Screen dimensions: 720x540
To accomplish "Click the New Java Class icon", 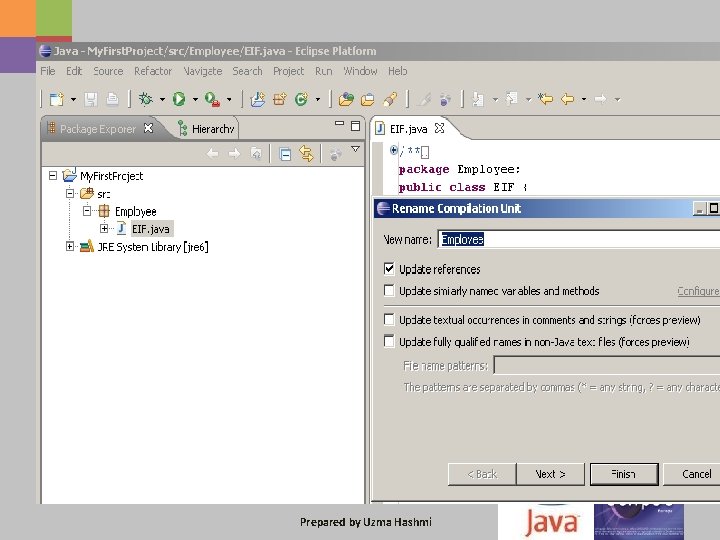I will tap(302, 99).
